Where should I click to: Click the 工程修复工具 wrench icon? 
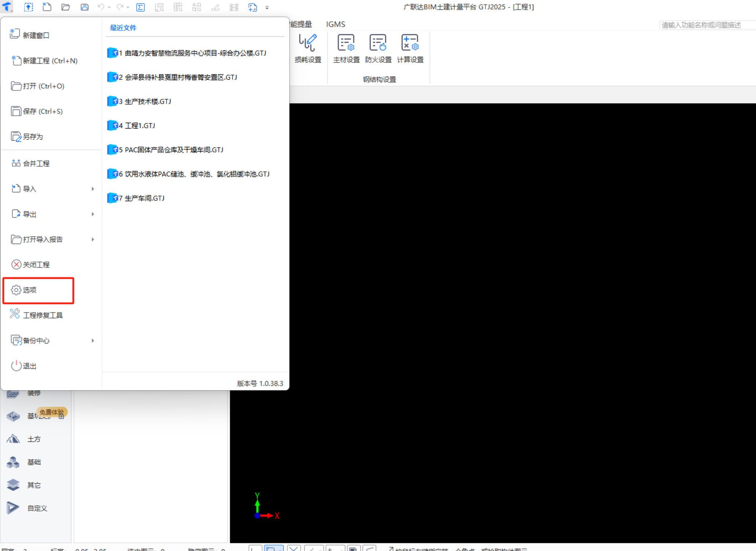tap(15, 314)
